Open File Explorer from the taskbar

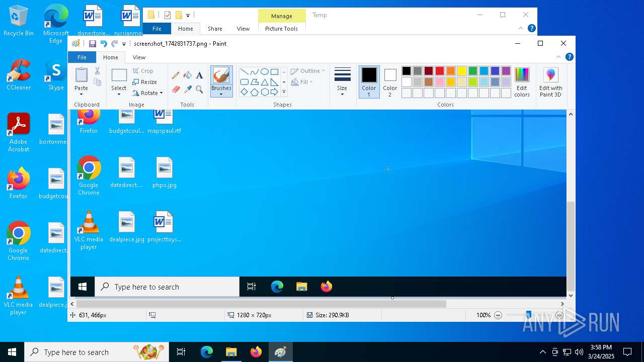231,352
